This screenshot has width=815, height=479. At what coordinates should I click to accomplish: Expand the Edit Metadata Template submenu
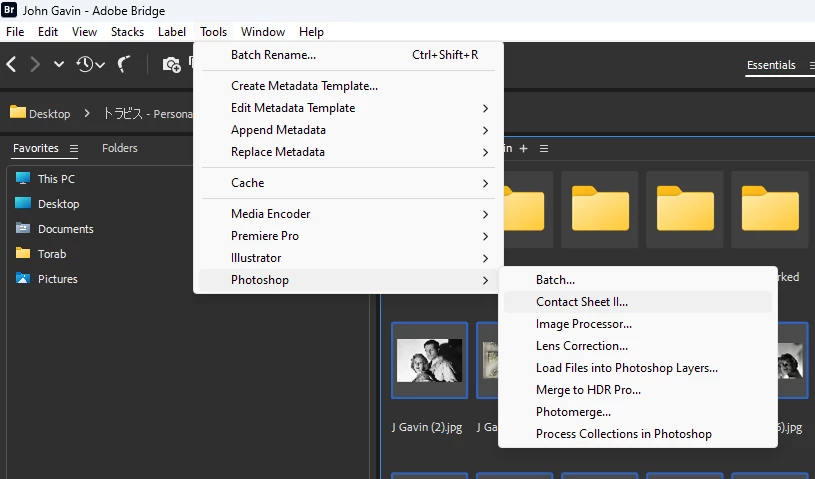click(x=348, y=108)
